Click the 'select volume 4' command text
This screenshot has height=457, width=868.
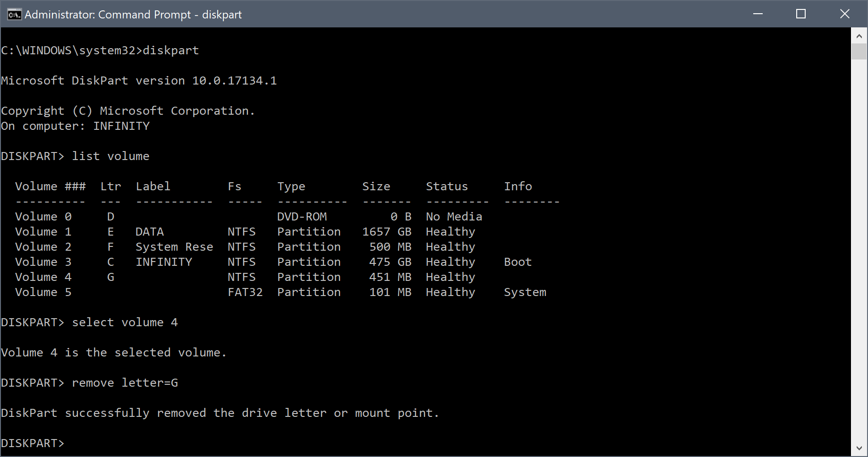click(x=125, y=322)
